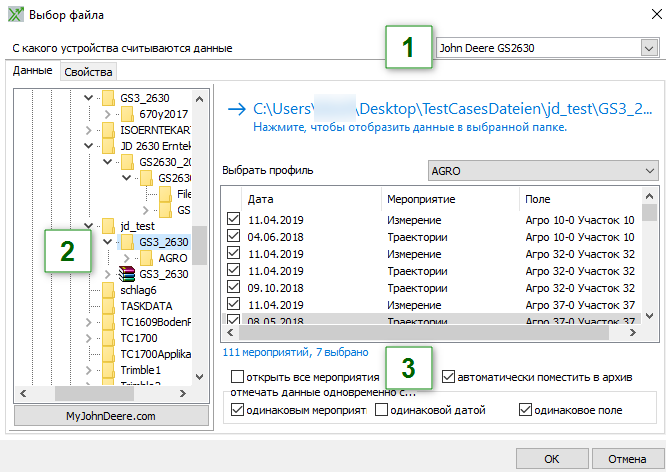Image resolution: width=666 pixels, height=472 pixels.
Task: Toggle 'одинаковое поле' checkbox
Action: coord(525,410)
